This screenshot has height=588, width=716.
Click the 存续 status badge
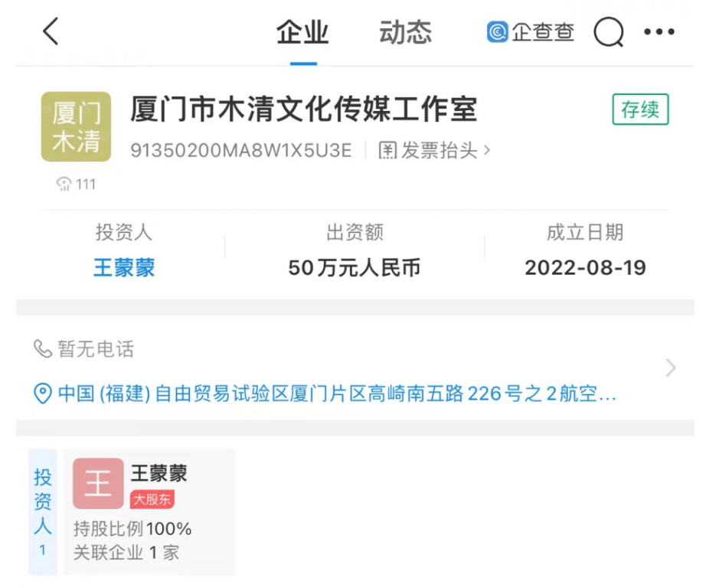[x=640, y=109]
